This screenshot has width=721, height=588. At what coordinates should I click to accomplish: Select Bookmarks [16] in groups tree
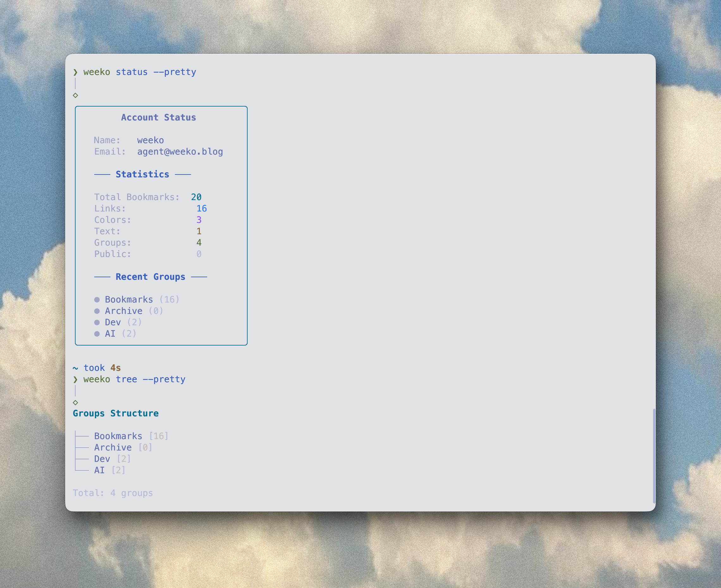[x=131, y=436]
